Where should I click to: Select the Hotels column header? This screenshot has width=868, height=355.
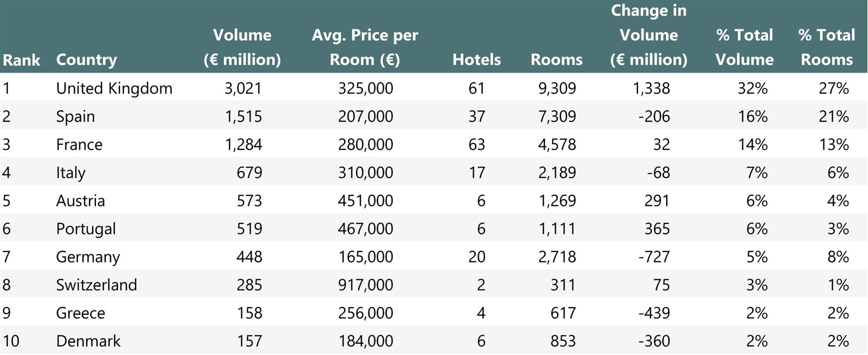pyautogui.click(x=477, y=59)
